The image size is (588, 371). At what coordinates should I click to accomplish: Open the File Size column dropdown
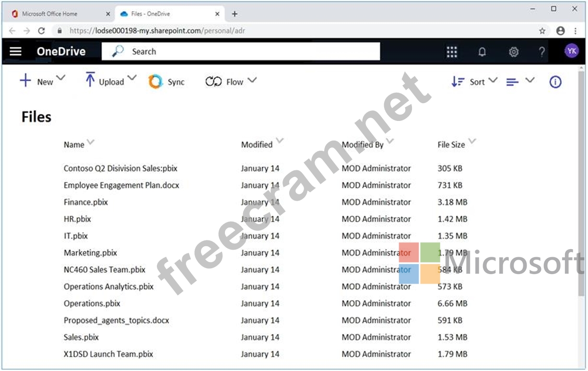coord(472,141)
